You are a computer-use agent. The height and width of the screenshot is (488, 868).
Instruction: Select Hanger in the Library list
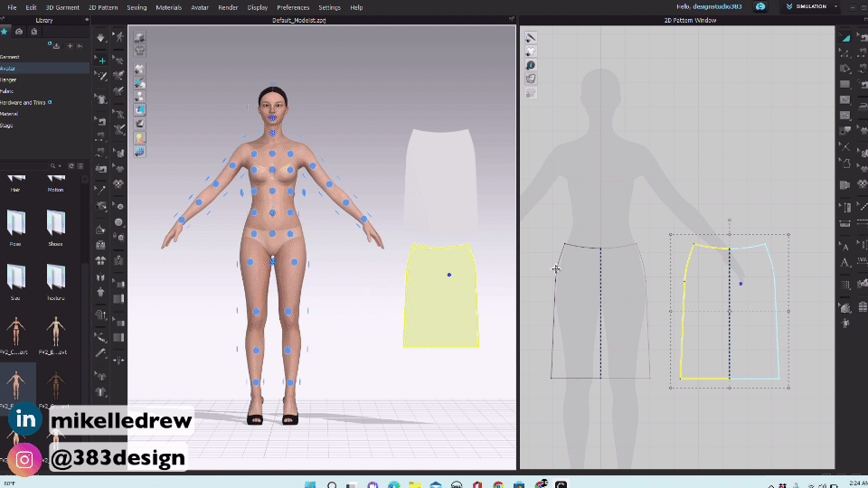[8, 80]
